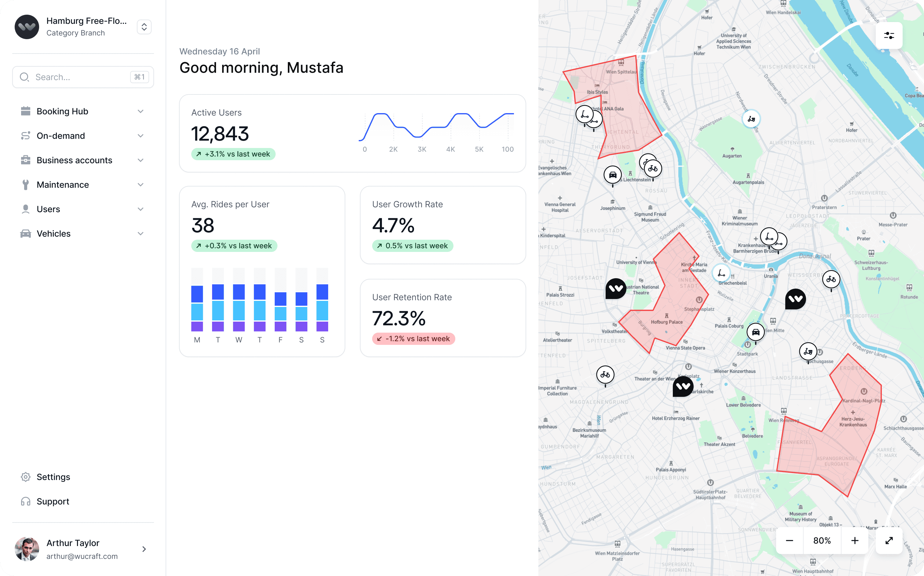Expand the Booking Hub menu chevron
The height and width of the screenshot is (576, 924).
pyautogui.click(x=141, y=111)
